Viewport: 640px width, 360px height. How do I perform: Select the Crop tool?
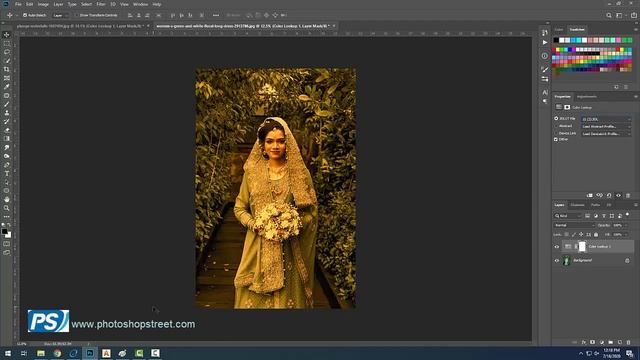(x=7, y=69)
